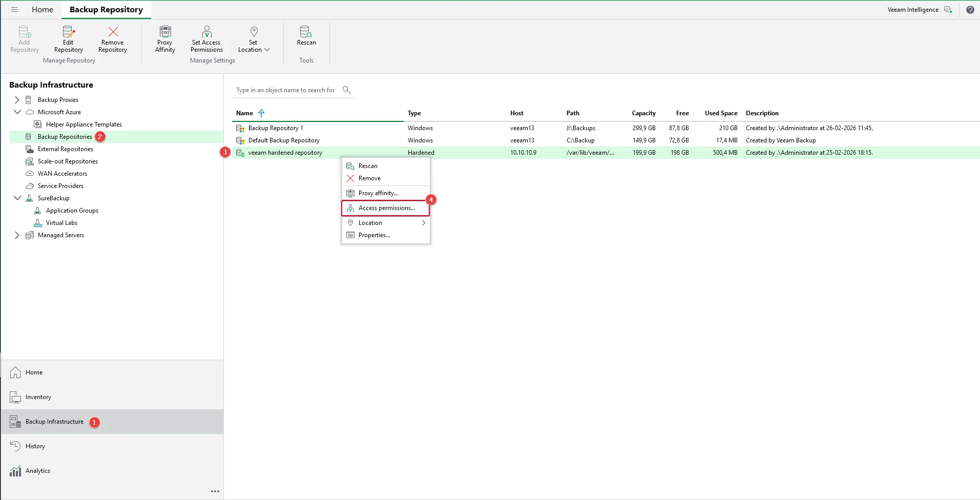The image size is (980, 500).
Task: Click the 17,4 MB used space cell
Action: (x=727, y=140)
